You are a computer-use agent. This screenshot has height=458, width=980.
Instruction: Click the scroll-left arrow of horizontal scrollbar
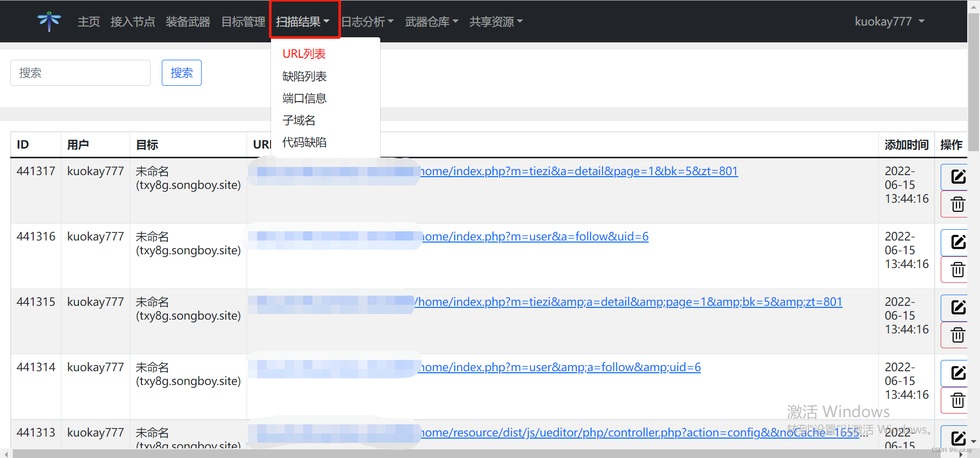pos(6,454)
